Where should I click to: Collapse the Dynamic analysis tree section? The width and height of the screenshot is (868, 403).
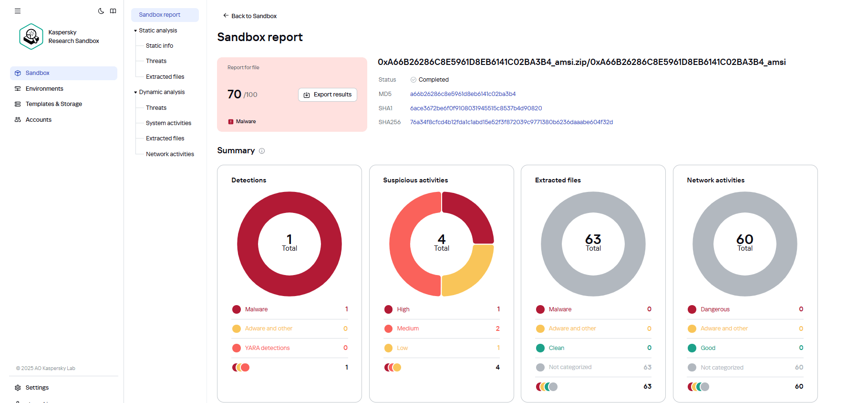click(135, 92)
